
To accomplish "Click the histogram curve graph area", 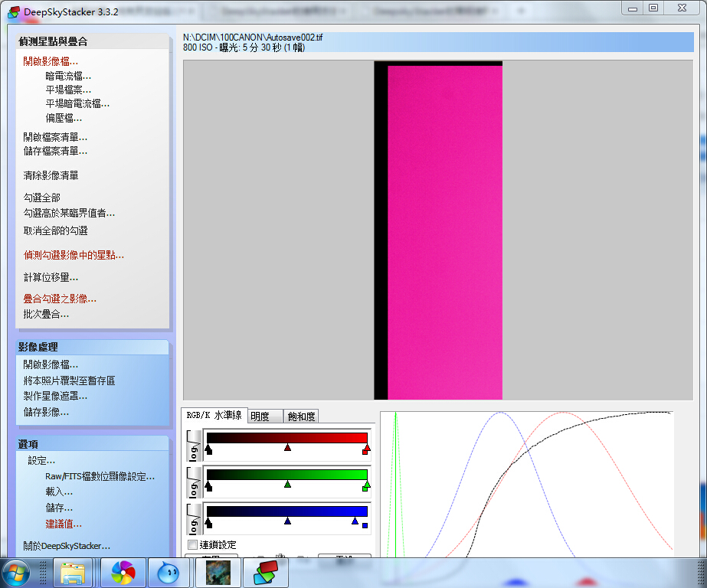I will pyautogui.click(x=527, y=484).
